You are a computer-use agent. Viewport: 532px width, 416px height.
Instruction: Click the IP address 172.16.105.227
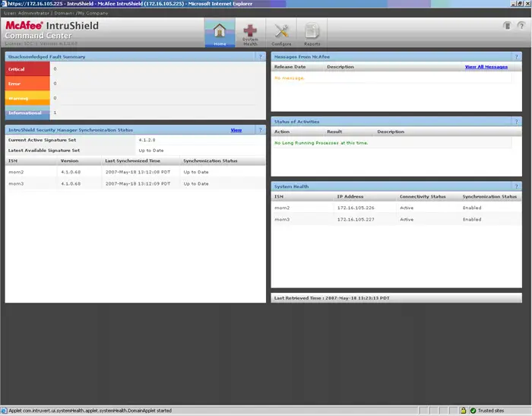(356, 220)
